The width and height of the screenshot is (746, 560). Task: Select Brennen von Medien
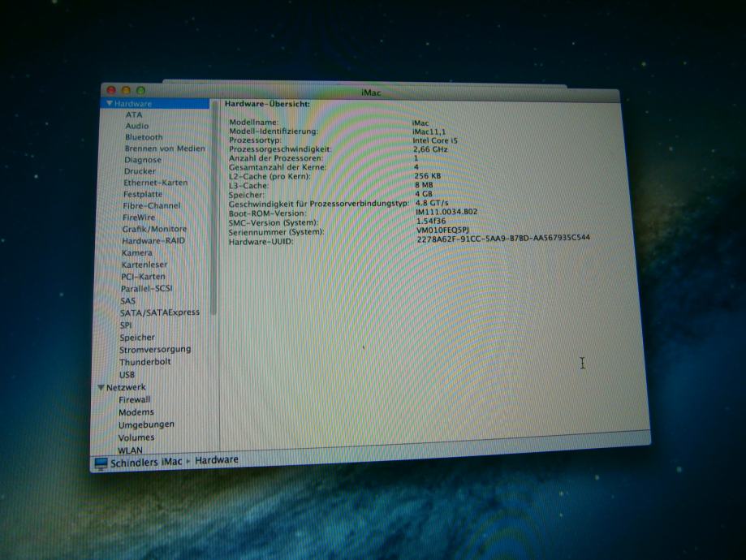pos(165,149)
